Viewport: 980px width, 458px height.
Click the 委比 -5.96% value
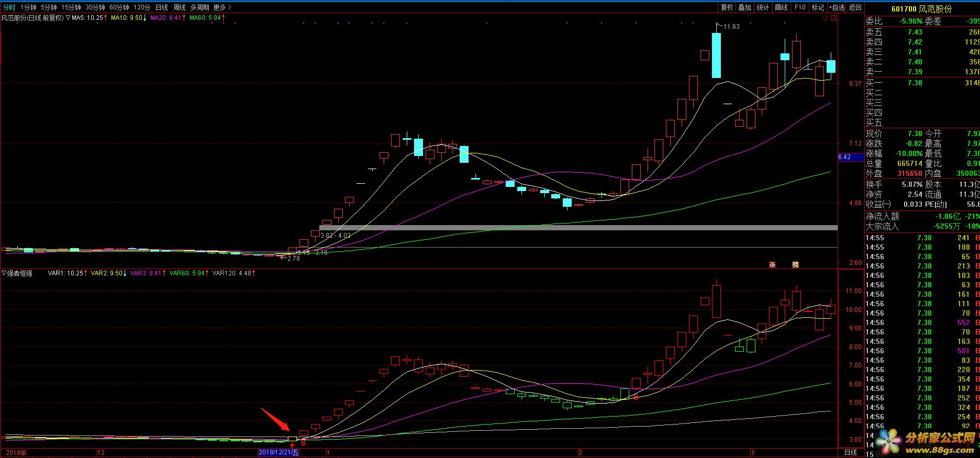pos(911,21)
